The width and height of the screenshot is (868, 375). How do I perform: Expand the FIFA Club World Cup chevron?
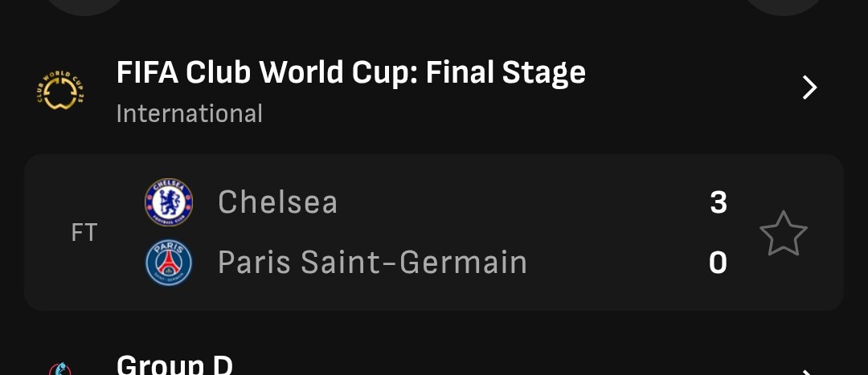pos(810,88)
